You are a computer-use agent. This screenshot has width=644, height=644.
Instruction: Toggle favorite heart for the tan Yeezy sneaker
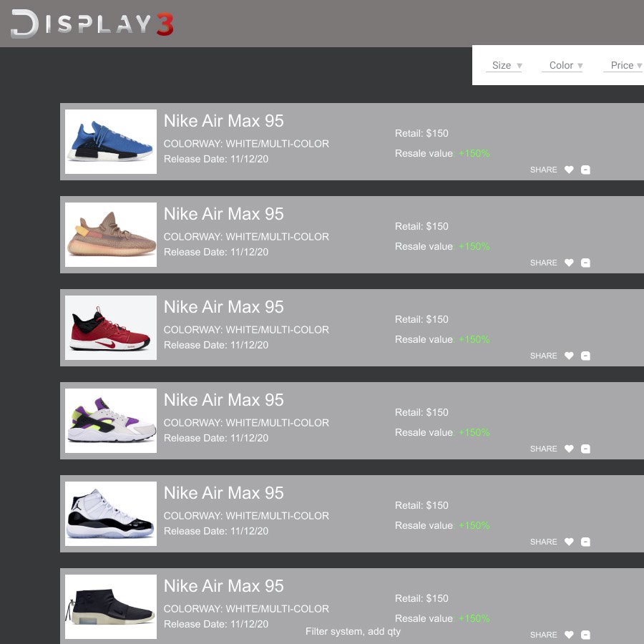tap(569, 263)
